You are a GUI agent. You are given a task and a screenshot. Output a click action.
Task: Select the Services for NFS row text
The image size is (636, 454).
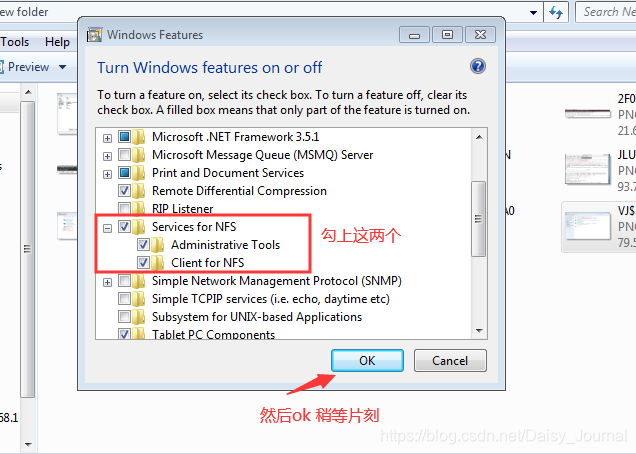tap(194, 227)
